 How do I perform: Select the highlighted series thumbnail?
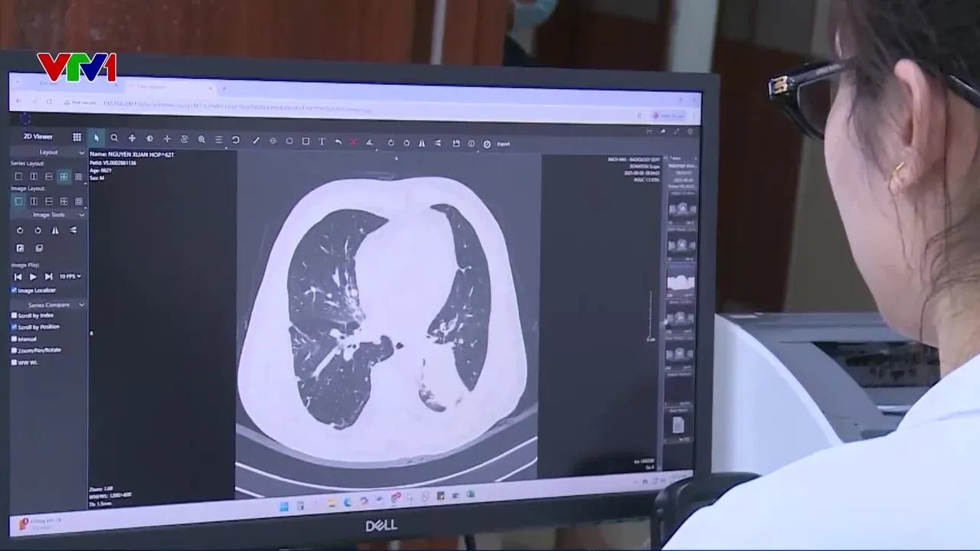(x=681, y=282)
